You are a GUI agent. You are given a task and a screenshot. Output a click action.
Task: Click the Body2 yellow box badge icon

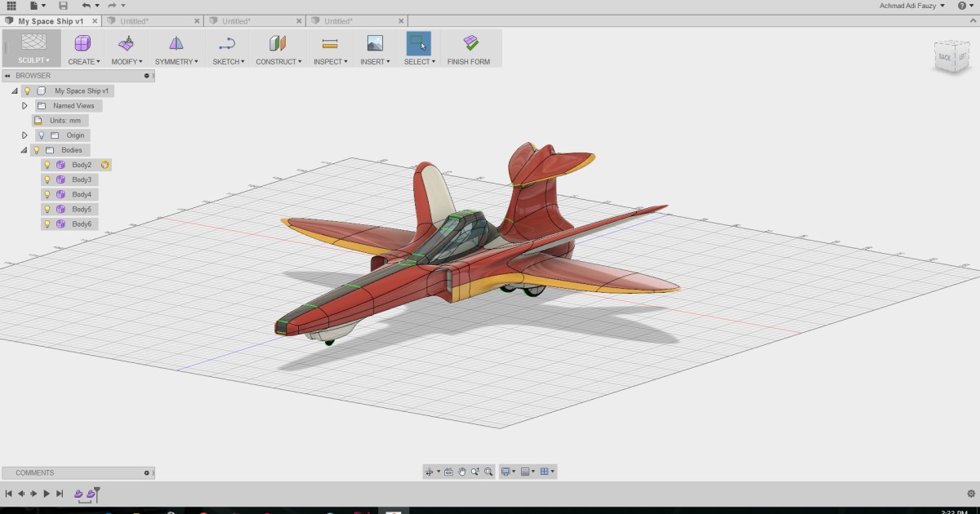[x=105, y=165]
